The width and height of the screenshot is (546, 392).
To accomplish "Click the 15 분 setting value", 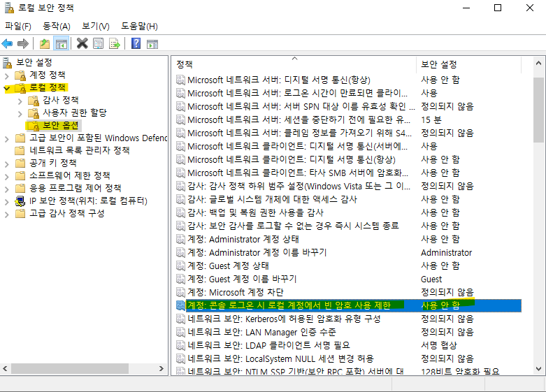I will point(431,120).
